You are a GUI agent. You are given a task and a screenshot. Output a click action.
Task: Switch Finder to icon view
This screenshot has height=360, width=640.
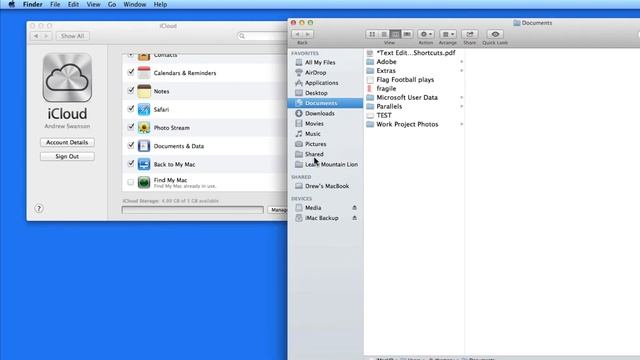[x=372, y=34]
